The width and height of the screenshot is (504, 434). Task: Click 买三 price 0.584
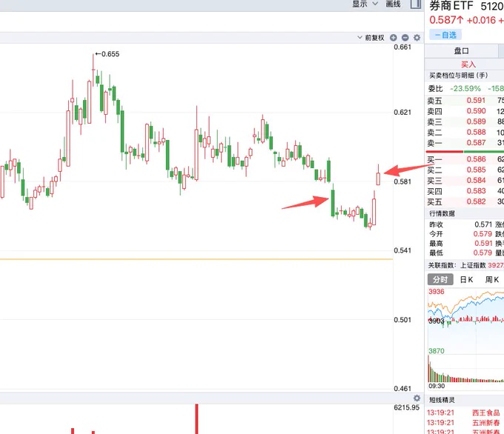(x=476, y=181)
